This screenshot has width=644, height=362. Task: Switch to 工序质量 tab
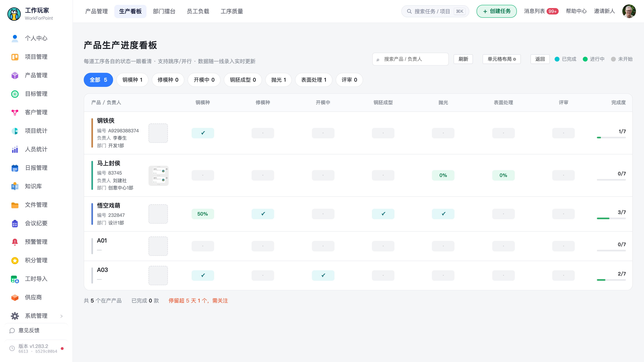pyautogui.click(x=232, y=11)
